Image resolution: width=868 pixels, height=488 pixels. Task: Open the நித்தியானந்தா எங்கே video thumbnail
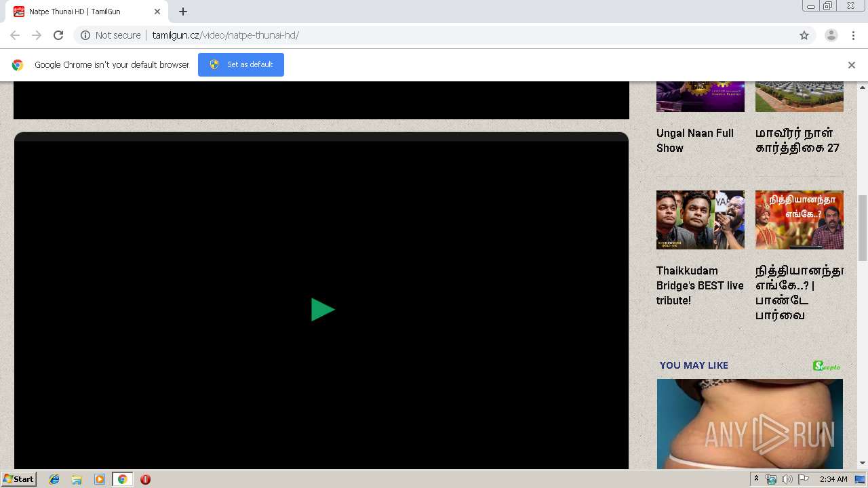pos(800,220)
